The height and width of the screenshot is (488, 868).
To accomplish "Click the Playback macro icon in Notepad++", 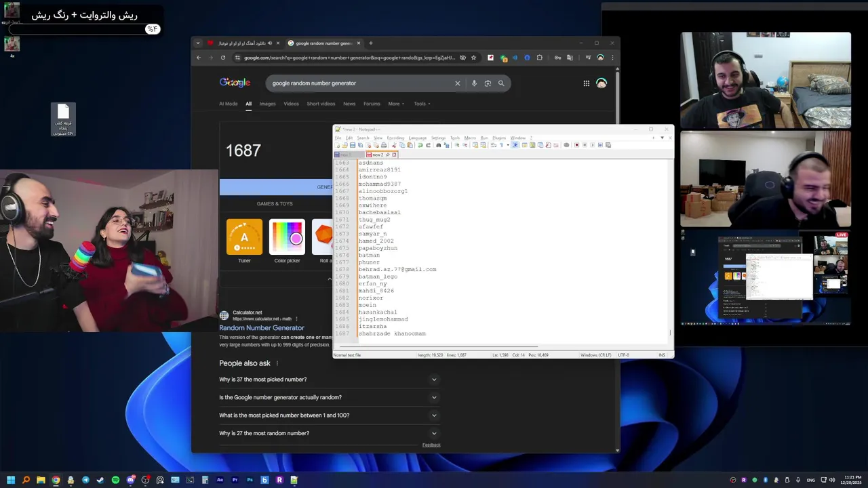I will click(x=592, y=145).
